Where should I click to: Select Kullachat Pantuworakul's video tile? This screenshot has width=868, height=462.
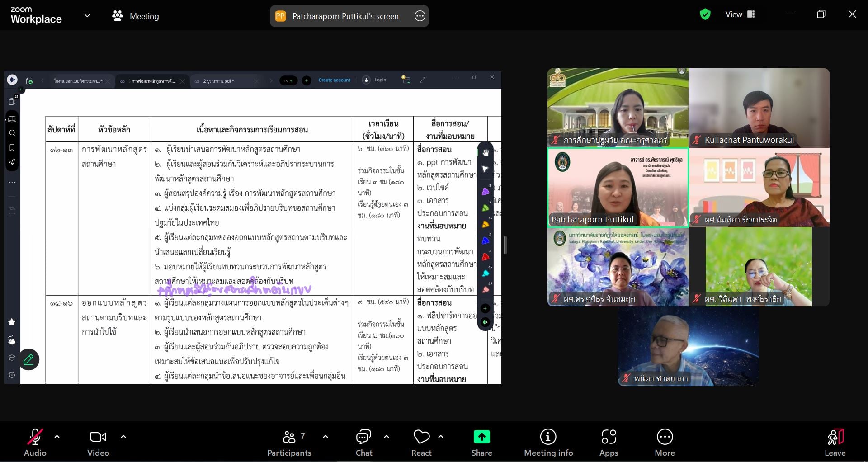[x=759, y=108]
